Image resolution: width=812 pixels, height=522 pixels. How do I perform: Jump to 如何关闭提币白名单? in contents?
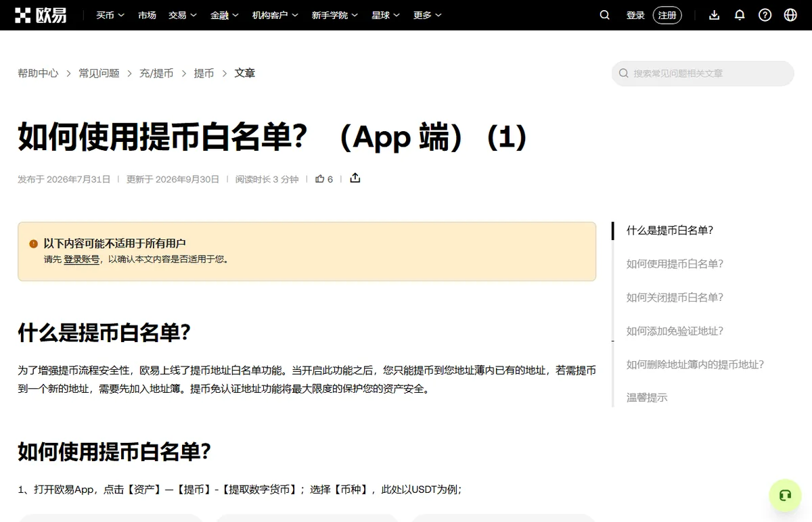tap(675, 297)
